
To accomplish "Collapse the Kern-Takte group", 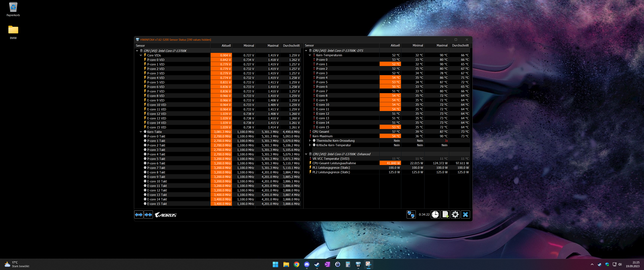I will tap(141, 132).
